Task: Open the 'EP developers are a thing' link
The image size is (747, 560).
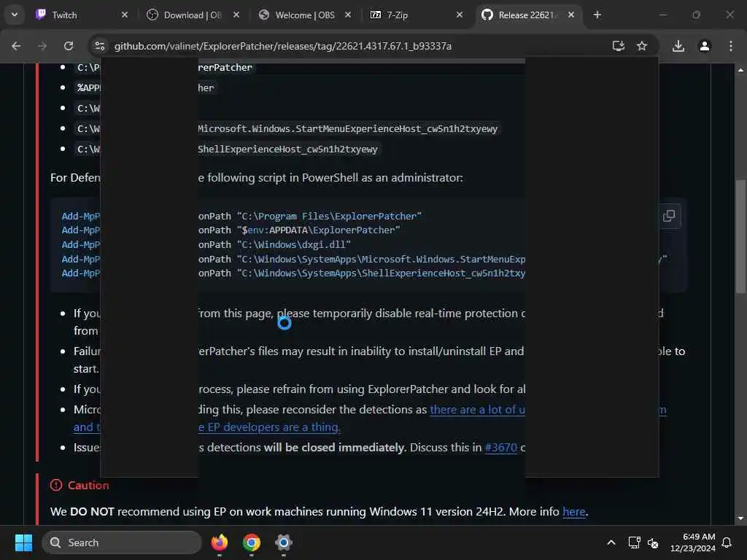Action: 269,427
